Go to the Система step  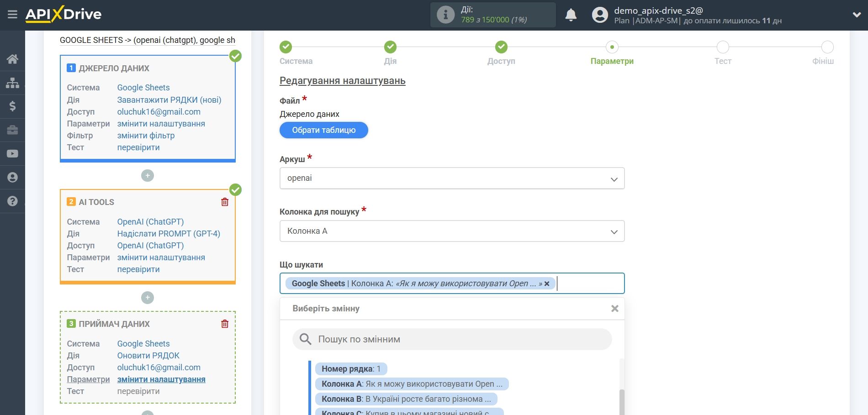(x=286, y=47)
